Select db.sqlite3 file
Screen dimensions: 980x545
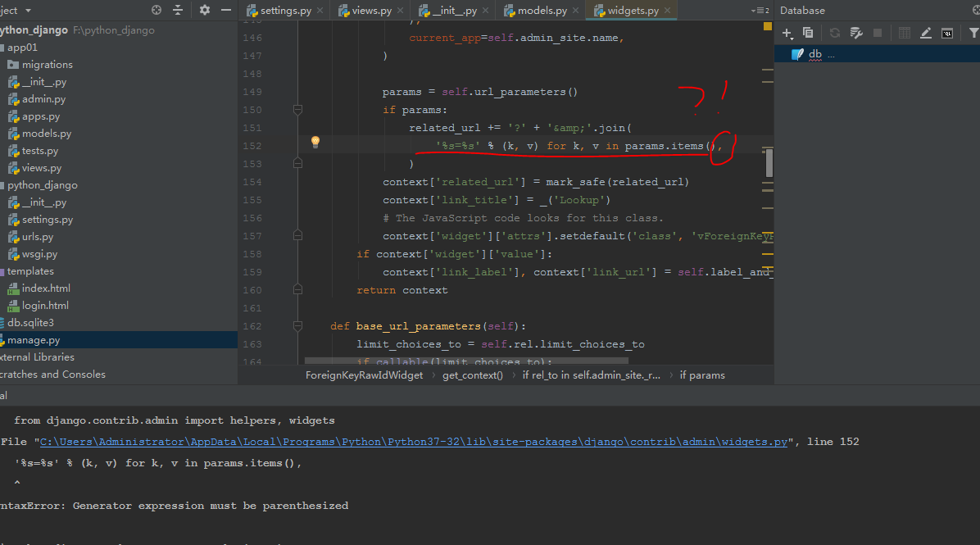point(30,323)
